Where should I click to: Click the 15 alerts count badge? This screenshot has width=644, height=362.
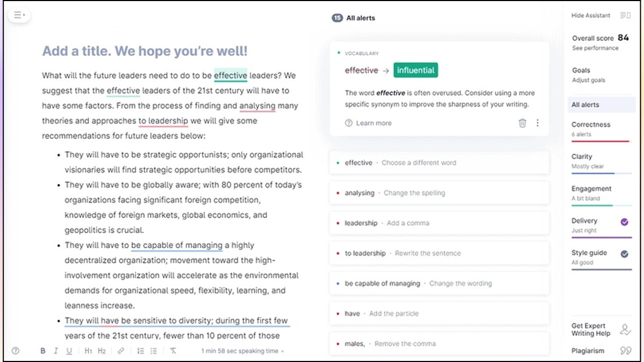pos(337,18)
